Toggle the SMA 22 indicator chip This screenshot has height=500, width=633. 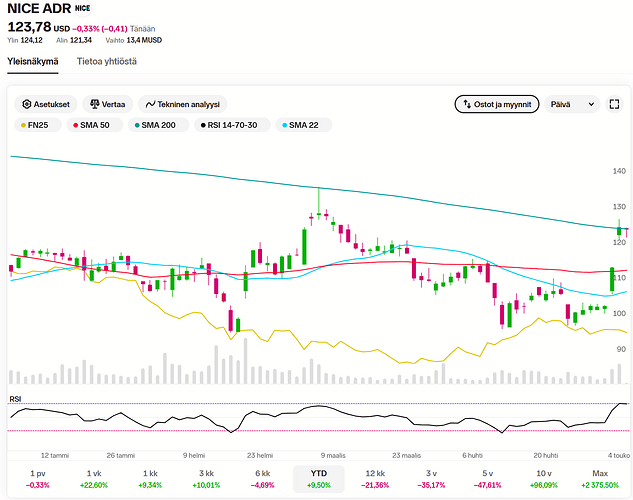pos(304,125)
